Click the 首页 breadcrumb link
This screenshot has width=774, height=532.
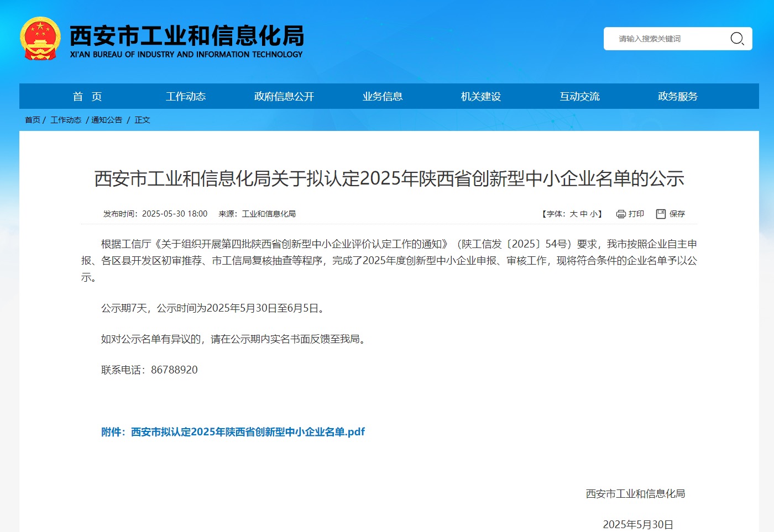33,120
